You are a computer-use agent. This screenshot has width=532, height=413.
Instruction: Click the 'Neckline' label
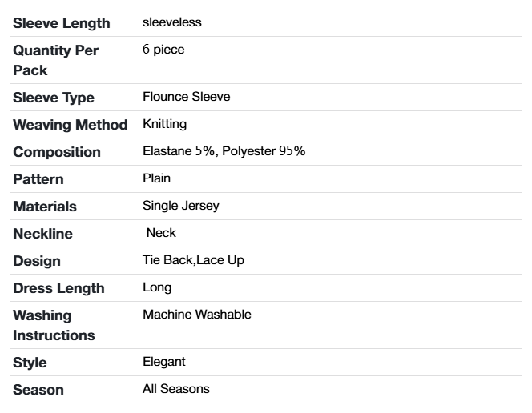click(42, 234)
